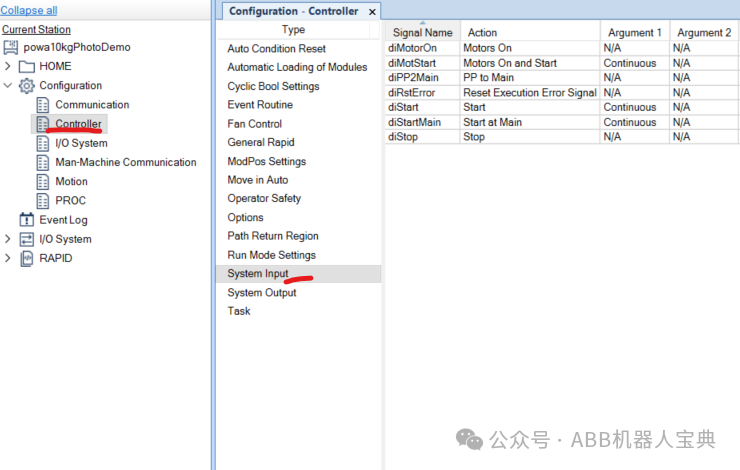Image resolution: width=740 pixels, height=470 pixels.
Task: Click the Configuration gear icon
Action: (26, 85)
